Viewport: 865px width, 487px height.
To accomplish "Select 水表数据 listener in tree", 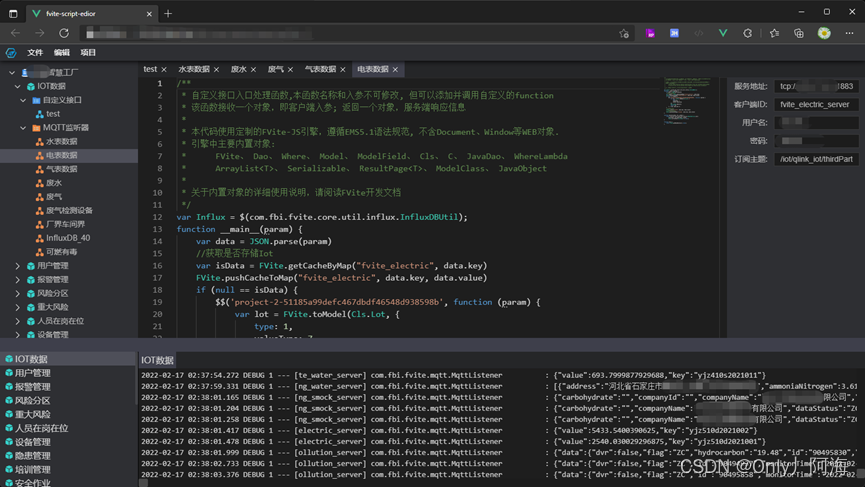I will pyautogui.click(x=62, y=142).
